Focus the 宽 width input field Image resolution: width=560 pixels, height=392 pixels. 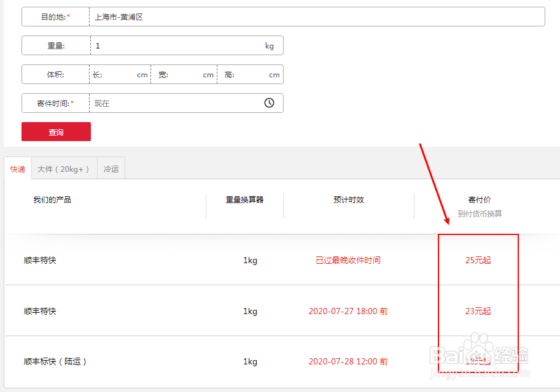(x=185, y=75)
